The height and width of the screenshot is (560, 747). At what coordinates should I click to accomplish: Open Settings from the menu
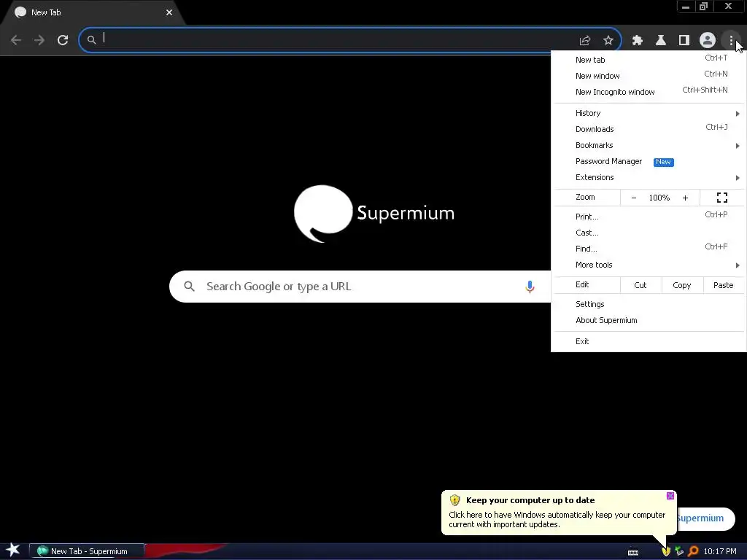[649, 304]
